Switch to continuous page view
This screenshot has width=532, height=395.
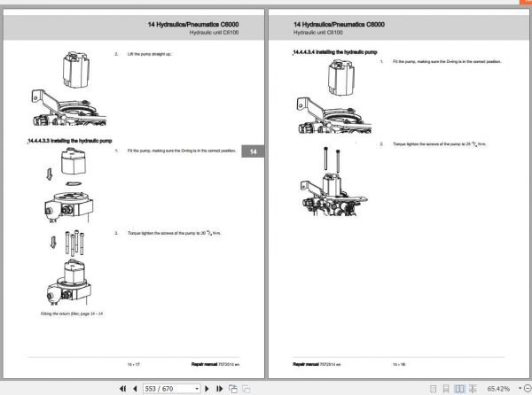point(446,389)
